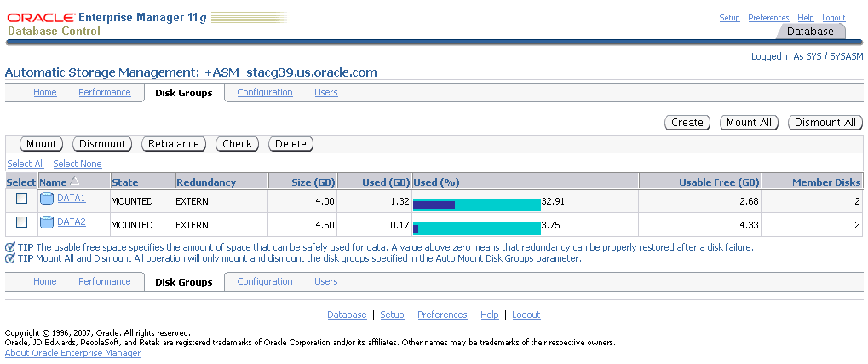Click the Automatic Storage Management page title

pyautogui.click(x=191, y=72)
